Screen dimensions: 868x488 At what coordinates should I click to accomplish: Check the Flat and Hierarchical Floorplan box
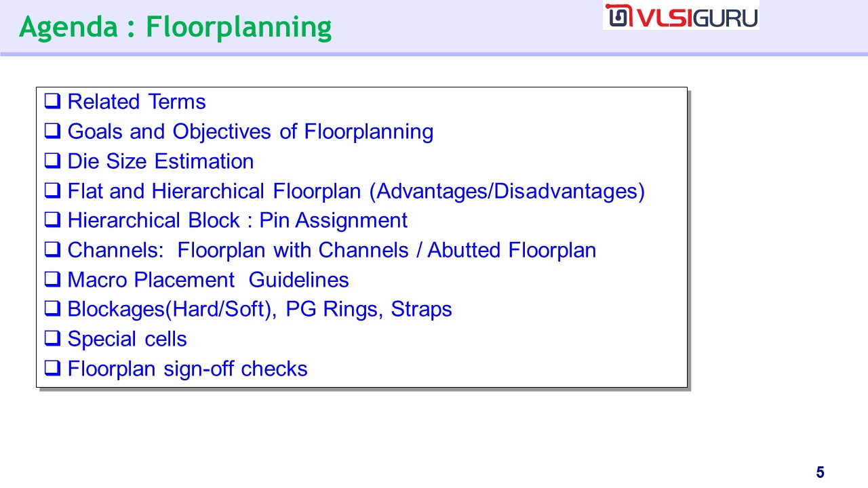(x=52, y=191)
